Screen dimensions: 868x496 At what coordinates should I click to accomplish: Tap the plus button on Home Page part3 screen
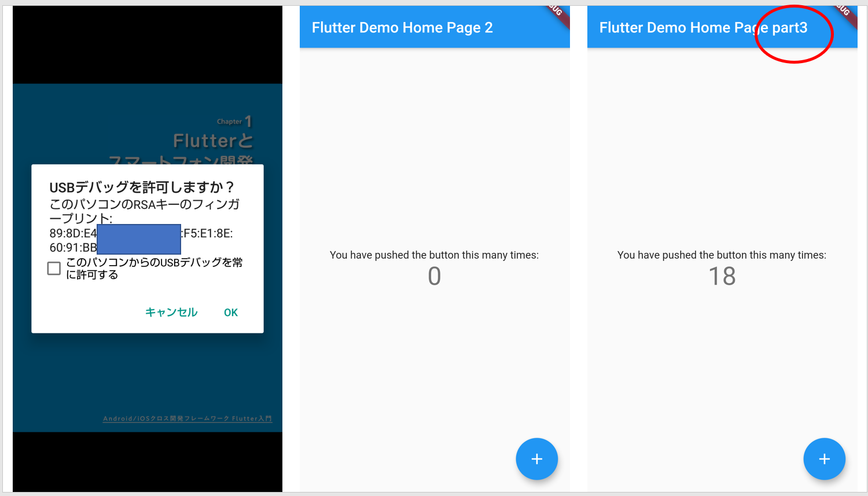[x=825, y=459]
